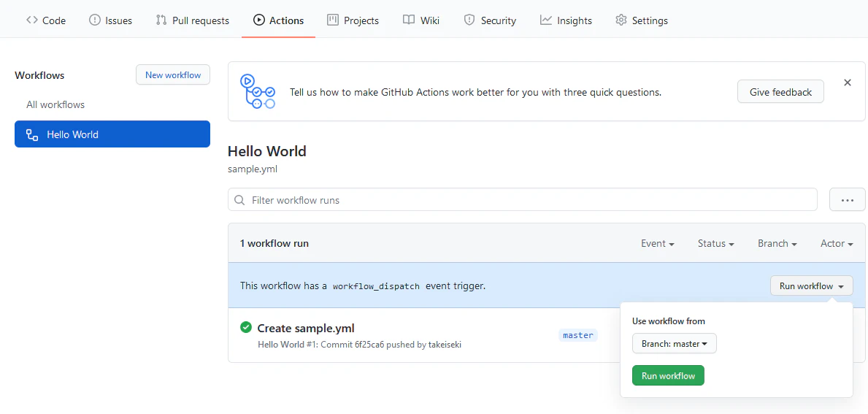
Task: Go to Pull requests tab
Action: point(193,20)
